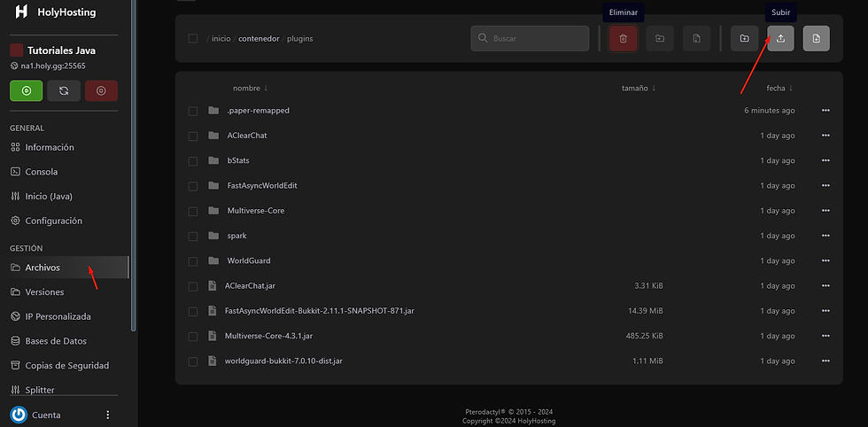Image resolution: width=868 pixels, height=427 pixels.
Task: Click the sidebar vertical scrollbar
Action: click(134, 167)
